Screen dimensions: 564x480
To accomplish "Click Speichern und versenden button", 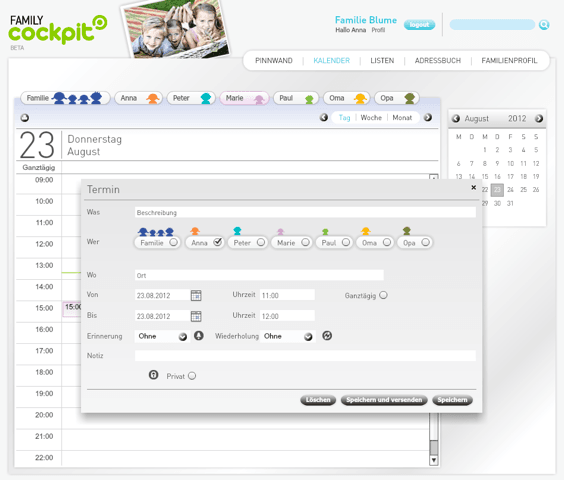I will pos(384,400).
